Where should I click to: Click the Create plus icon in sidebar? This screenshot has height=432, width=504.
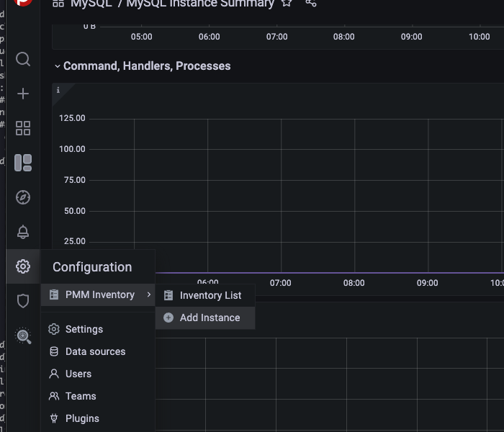(23, 94)
